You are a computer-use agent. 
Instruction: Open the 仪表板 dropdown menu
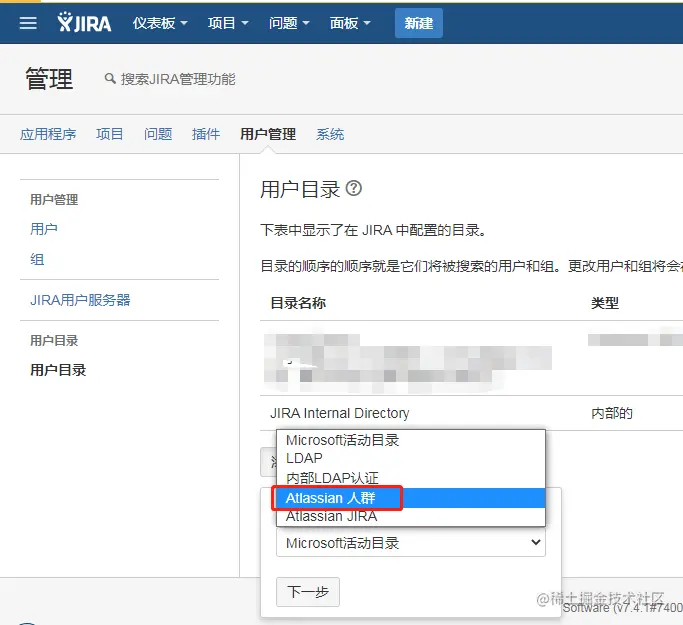160,23
